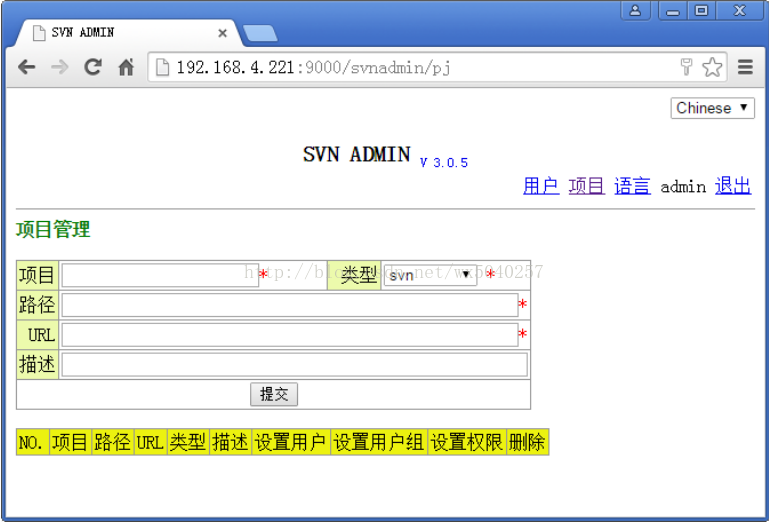
Task: Open the 项目 navigation link
Action: click(x=587, y=186)
